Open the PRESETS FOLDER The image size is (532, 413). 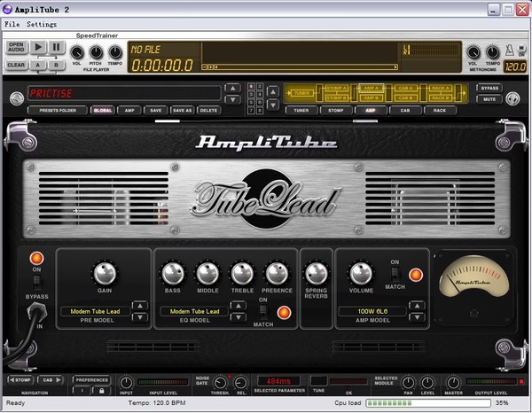tap(58, 110)
